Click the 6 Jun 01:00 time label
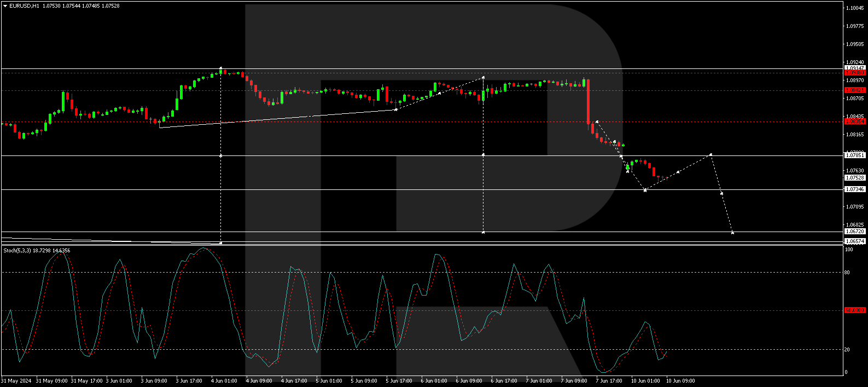868x387 pixels. click(x=434, y=381)
